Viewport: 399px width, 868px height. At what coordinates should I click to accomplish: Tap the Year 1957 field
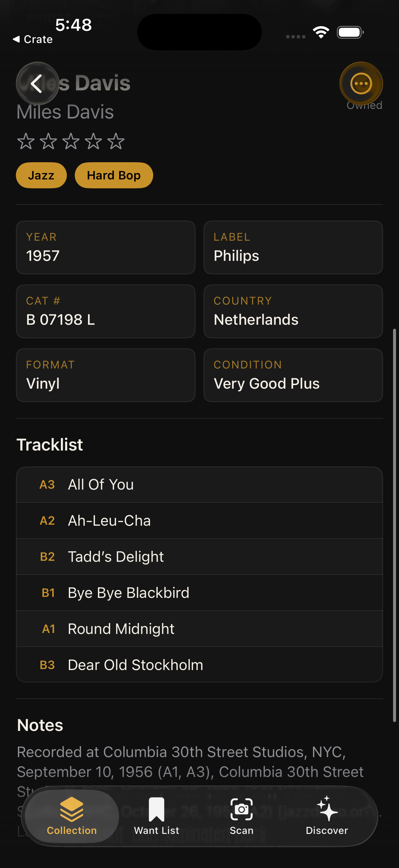click(x=106, y=247)
